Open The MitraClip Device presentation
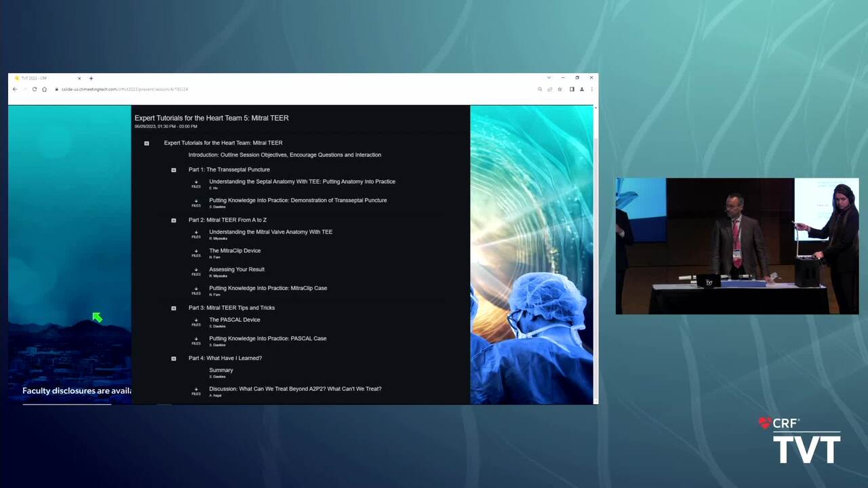 pyautogui.click(x=235, y=251)
